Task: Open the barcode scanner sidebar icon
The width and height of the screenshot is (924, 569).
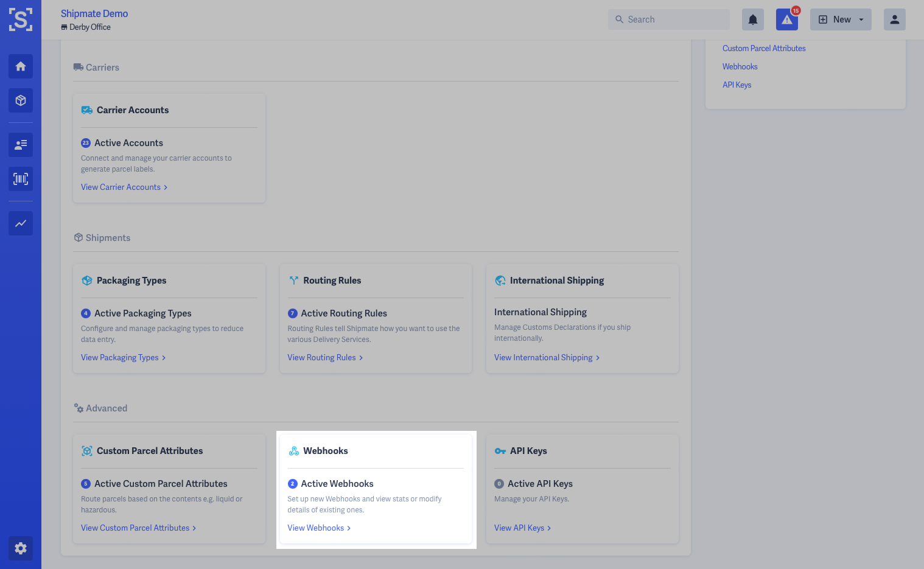Action: (21, 179)
